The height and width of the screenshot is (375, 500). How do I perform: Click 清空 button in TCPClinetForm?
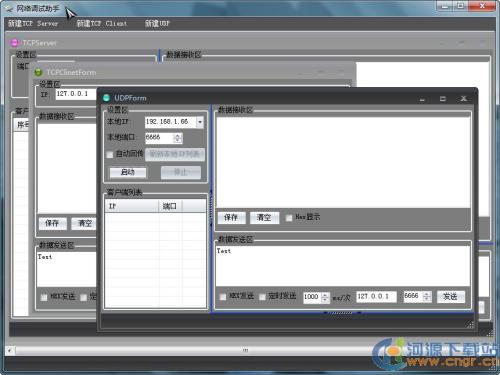84,223
